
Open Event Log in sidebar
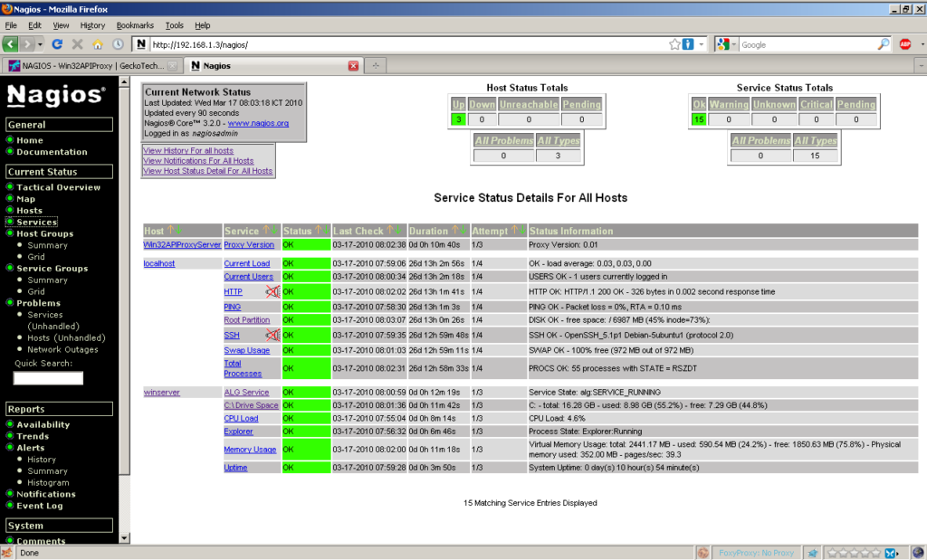(39, 506)
